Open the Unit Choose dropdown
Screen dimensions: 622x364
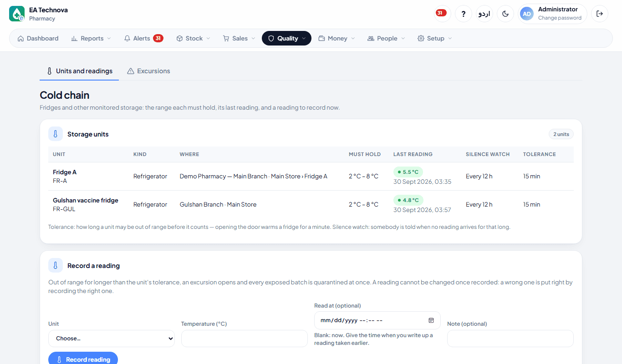coord(112,339)
